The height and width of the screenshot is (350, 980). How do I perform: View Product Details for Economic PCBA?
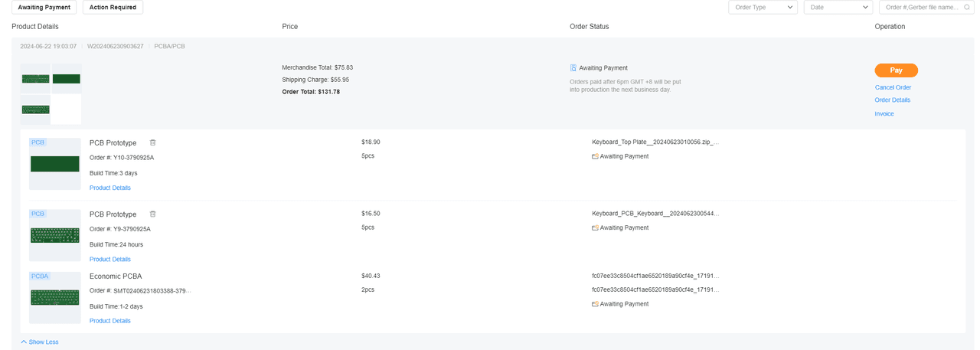pyautogui.click(x=109, y=321)
